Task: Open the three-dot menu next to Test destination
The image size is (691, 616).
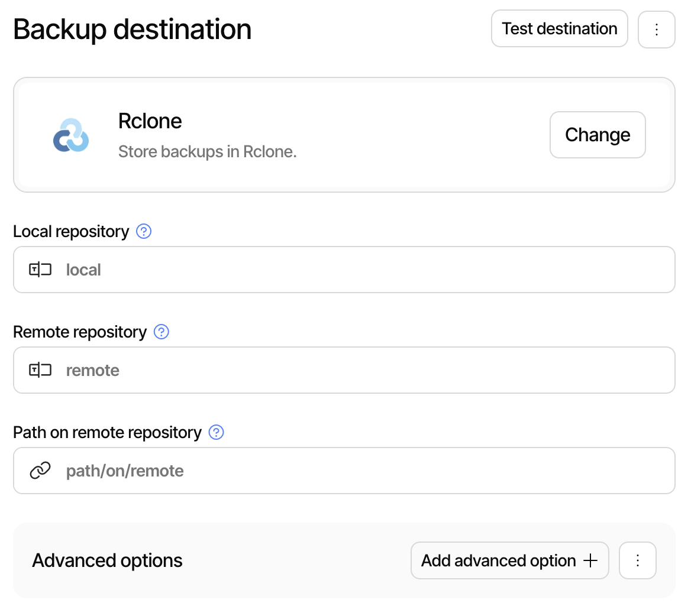Action: 657,28
